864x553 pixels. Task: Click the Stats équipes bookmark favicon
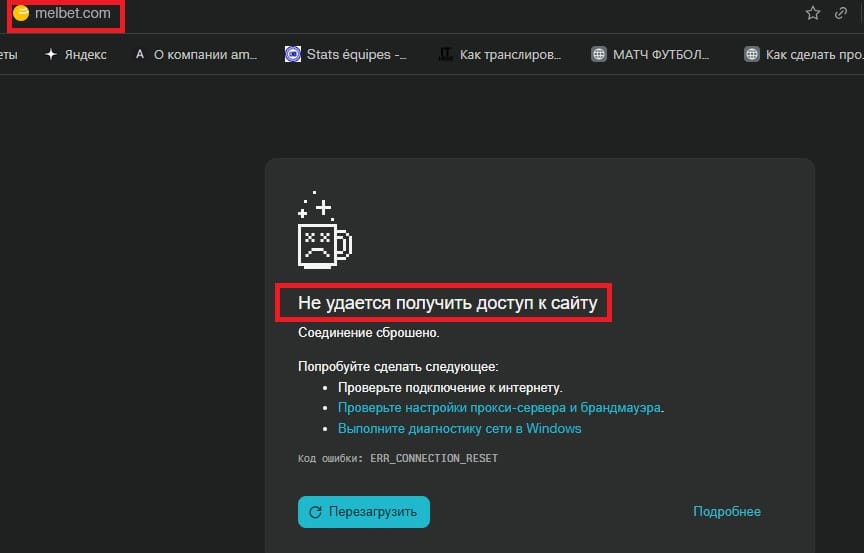tap(293, 54)
